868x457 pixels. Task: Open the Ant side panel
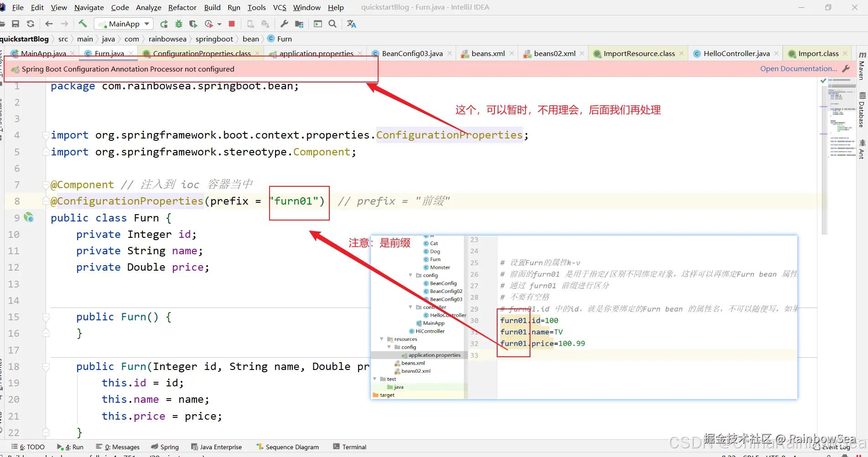pos(862,149)
